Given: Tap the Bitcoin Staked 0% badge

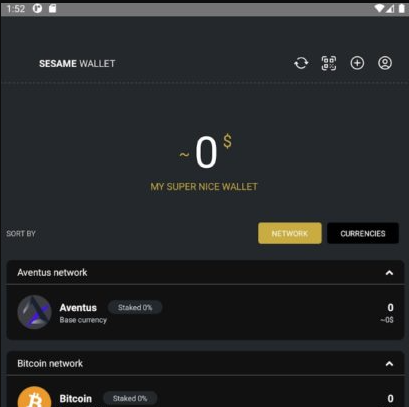Looking at the screenshot, I should [x=130, y=398].
